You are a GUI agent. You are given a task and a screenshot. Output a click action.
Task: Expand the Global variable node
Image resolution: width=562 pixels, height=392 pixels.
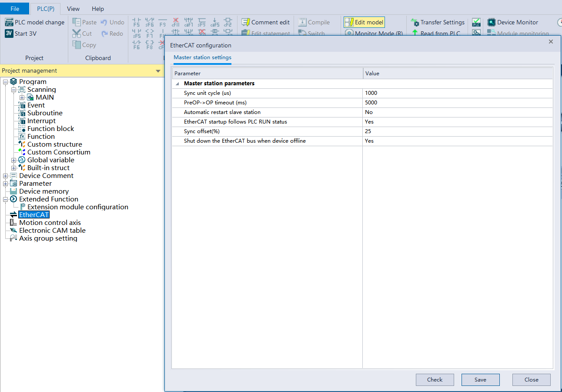tap(14, 160)
